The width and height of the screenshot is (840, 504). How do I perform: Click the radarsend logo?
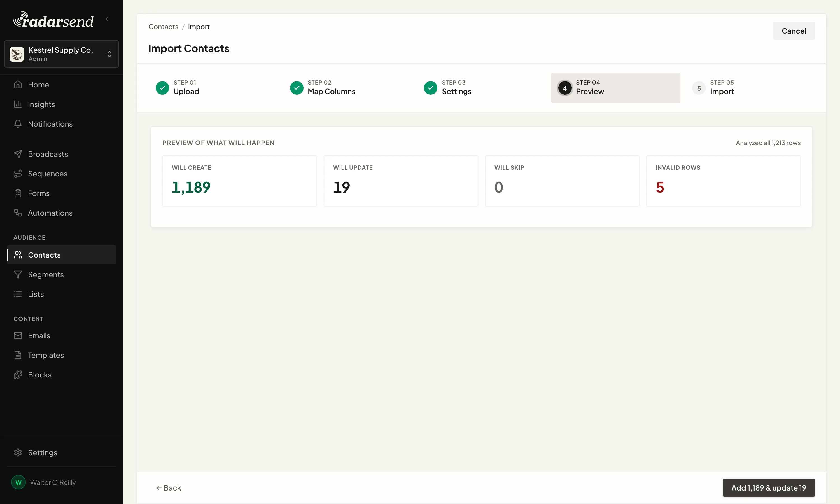click(x=53, y=20)
